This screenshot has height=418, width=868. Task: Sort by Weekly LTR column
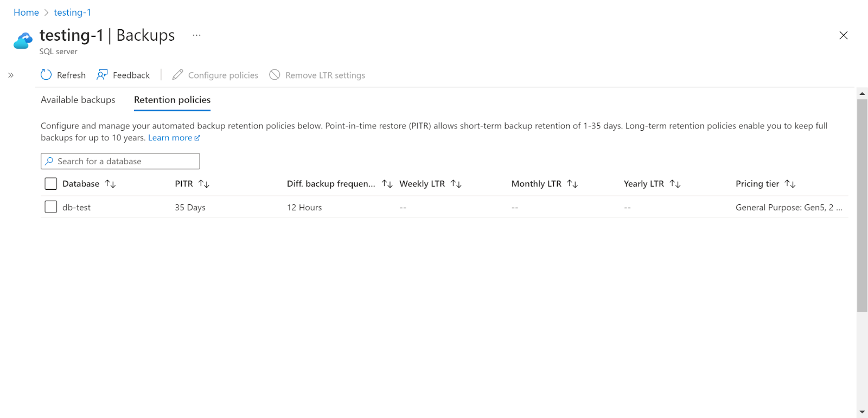click(456, 184)
